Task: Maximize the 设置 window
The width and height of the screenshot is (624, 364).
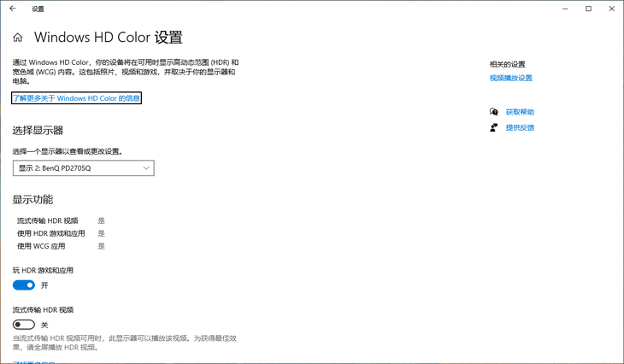Action: [588, 9]
